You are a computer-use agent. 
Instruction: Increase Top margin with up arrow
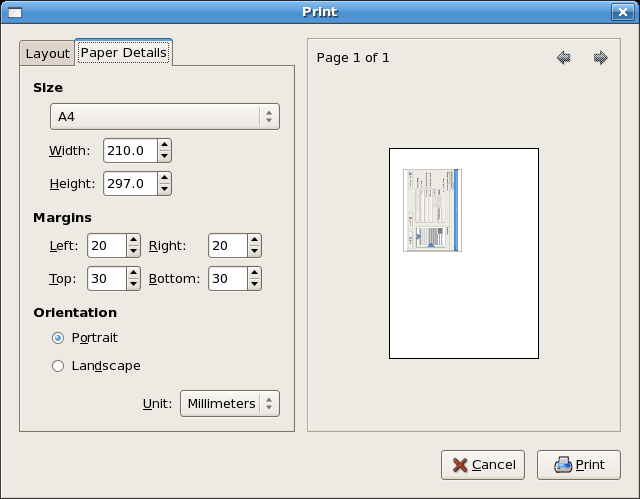coord(133,273)
